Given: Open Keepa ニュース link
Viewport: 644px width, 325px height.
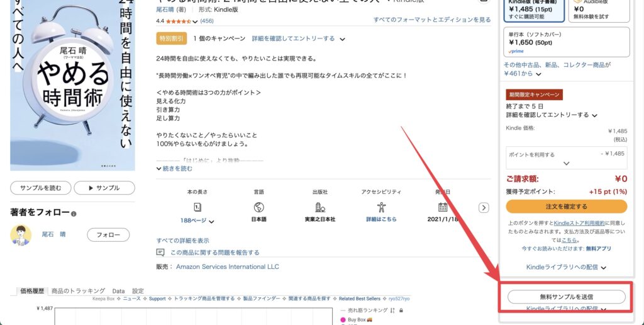Looking at the screenshot, I should [131, 299].
